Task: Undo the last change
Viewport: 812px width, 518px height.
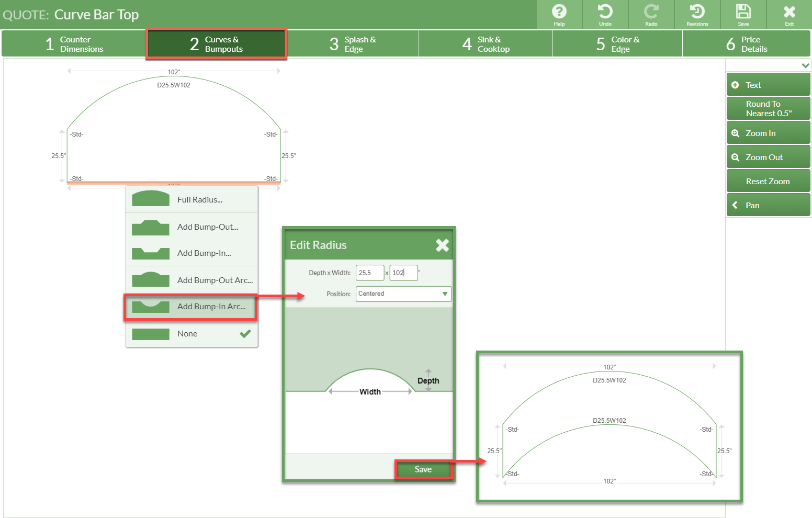Action: pos(605,15)
